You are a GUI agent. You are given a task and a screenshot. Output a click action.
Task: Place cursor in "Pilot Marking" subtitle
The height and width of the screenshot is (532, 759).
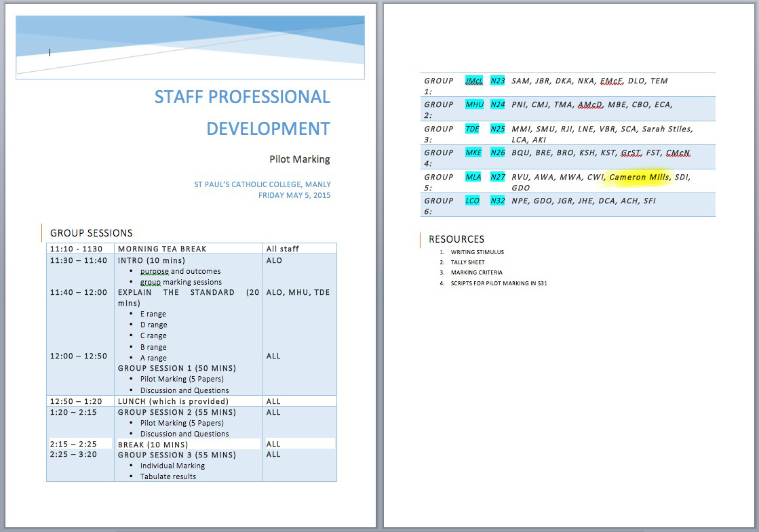point(299,159)
